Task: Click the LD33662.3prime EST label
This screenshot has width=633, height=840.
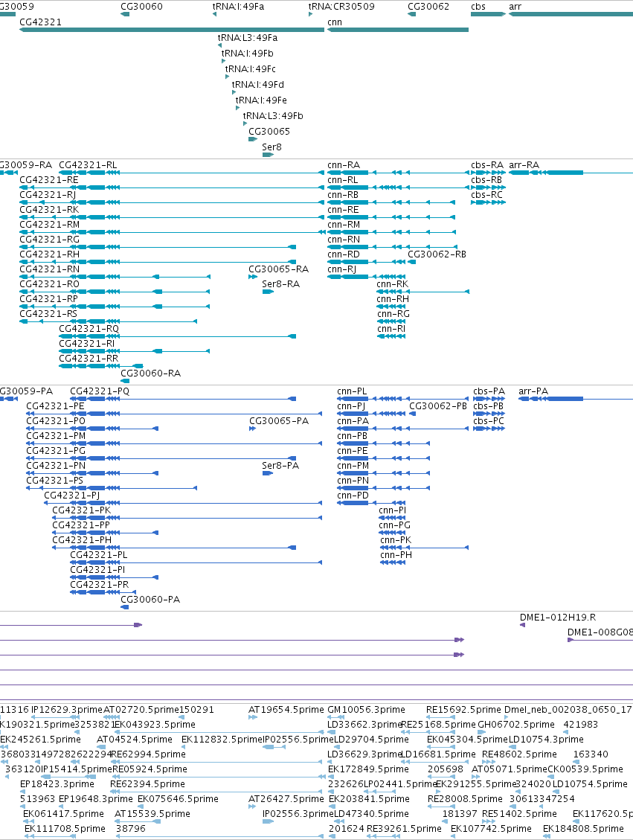Action: pos(364,724)
